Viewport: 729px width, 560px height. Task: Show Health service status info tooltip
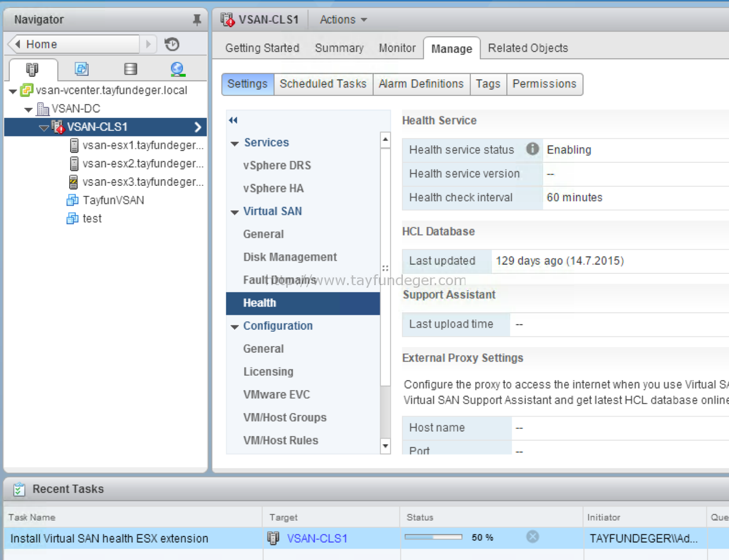pyautogui.click(x=532, y=149)
